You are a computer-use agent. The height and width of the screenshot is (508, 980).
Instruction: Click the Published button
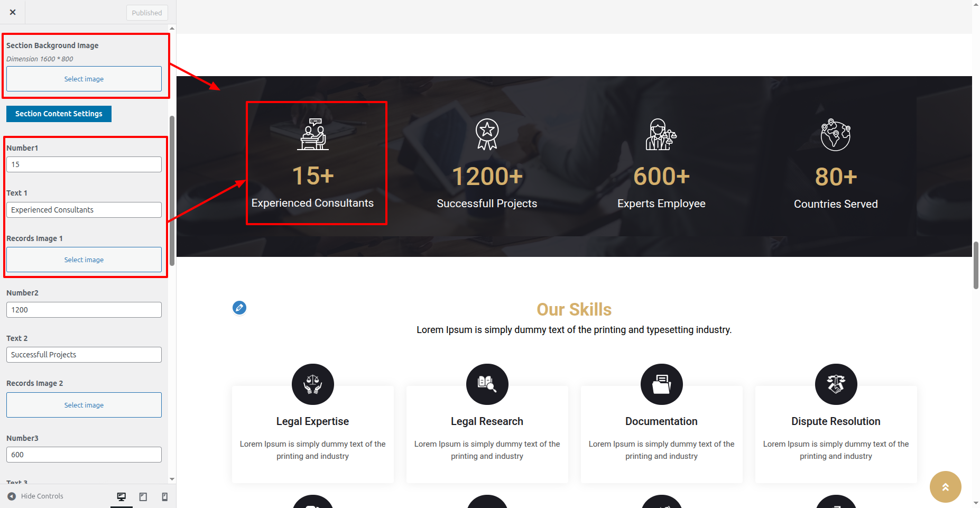147,13
